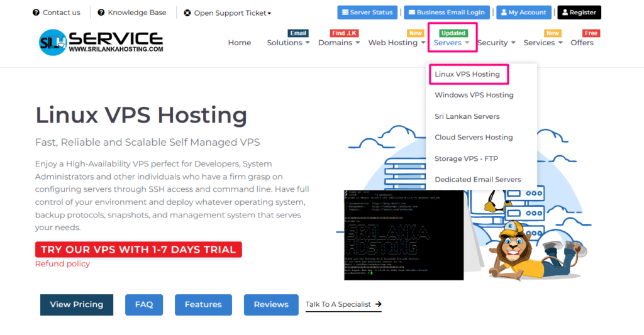Open the Security dropdown menu
The width and height of the screenshot is (644, 335).
(496, 43)
